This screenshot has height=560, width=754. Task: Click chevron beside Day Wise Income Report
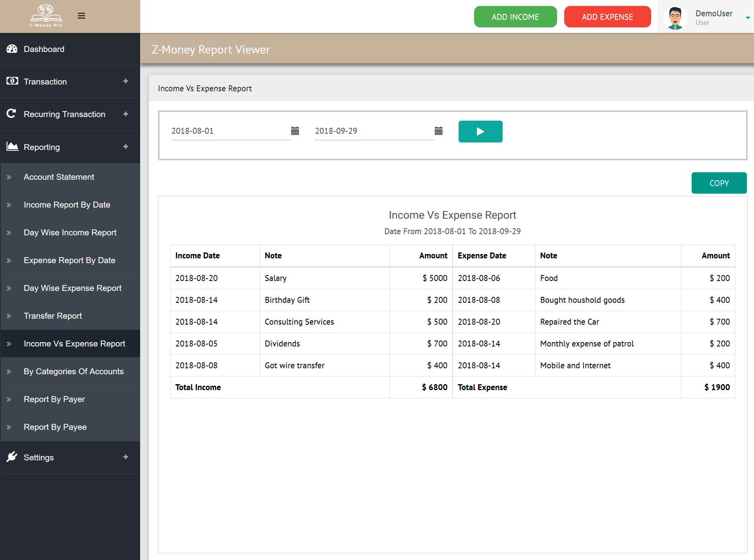coord(9,233)
